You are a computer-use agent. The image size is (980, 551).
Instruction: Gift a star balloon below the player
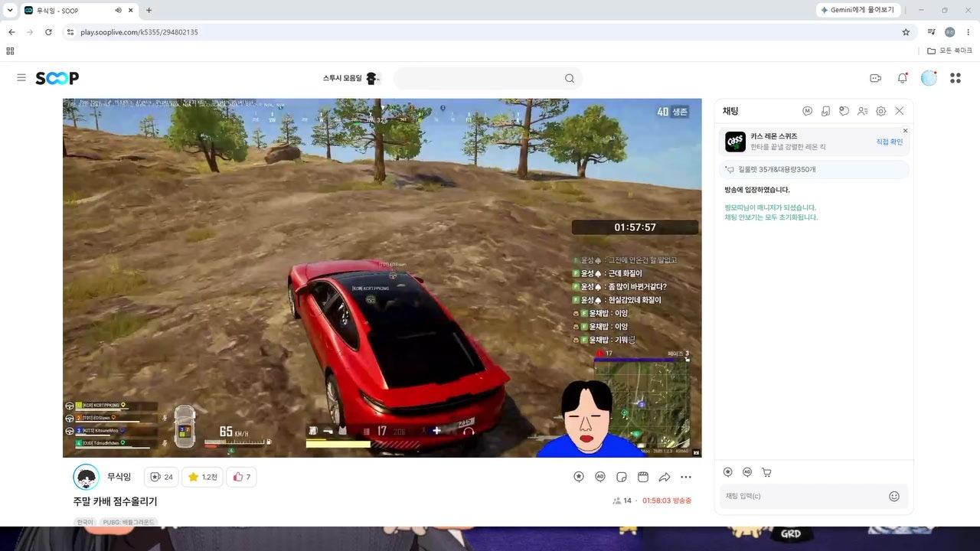click(579, 477)
